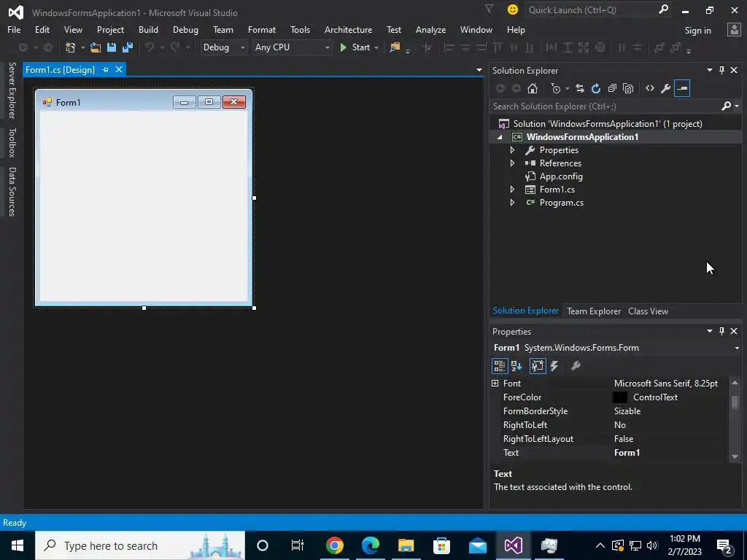Image resolution: width=747 pixels, height=560 pixels.
Task: Click in the Search Solution Explorer field
Action: (x=605, y=106)
